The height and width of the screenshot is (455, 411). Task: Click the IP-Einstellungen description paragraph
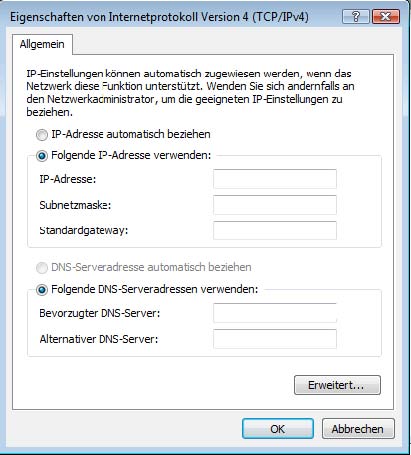pyautogui.click(x=190, y=93)
